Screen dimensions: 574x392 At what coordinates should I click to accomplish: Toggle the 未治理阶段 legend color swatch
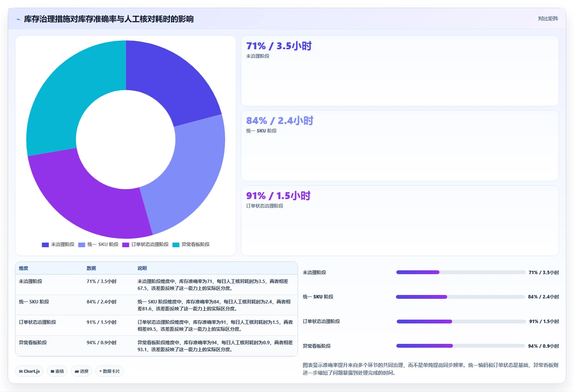[45, 245]
